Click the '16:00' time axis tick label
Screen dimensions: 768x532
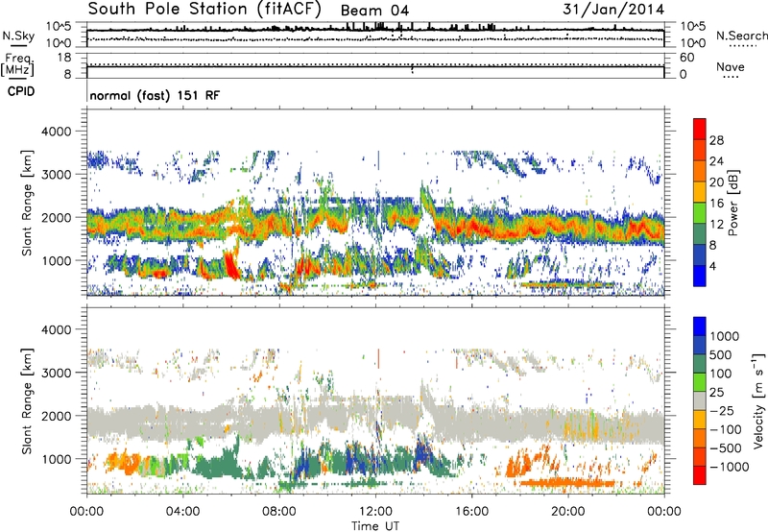click(471, 512)
